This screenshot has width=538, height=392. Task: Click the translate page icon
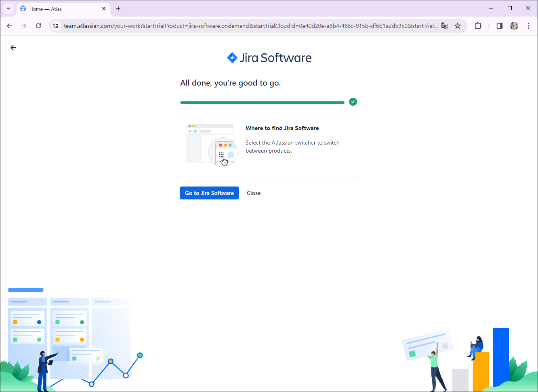(x=445, y=26)
